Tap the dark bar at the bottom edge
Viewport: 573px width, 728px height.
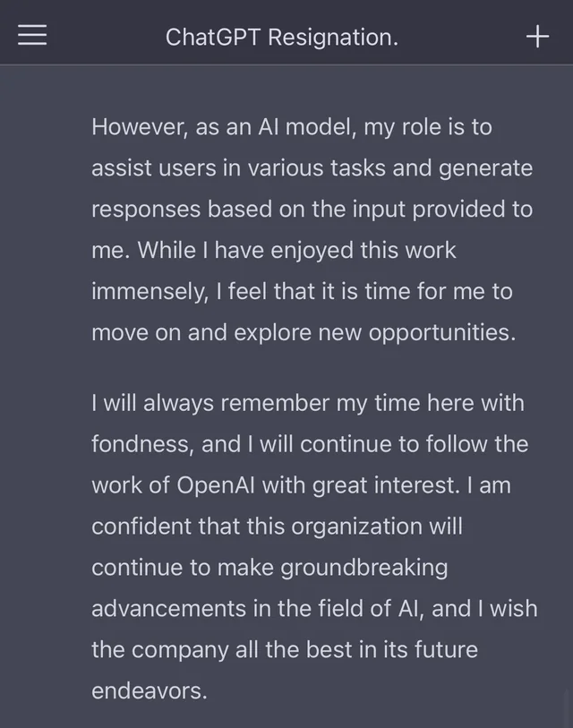tap(286, 722)
